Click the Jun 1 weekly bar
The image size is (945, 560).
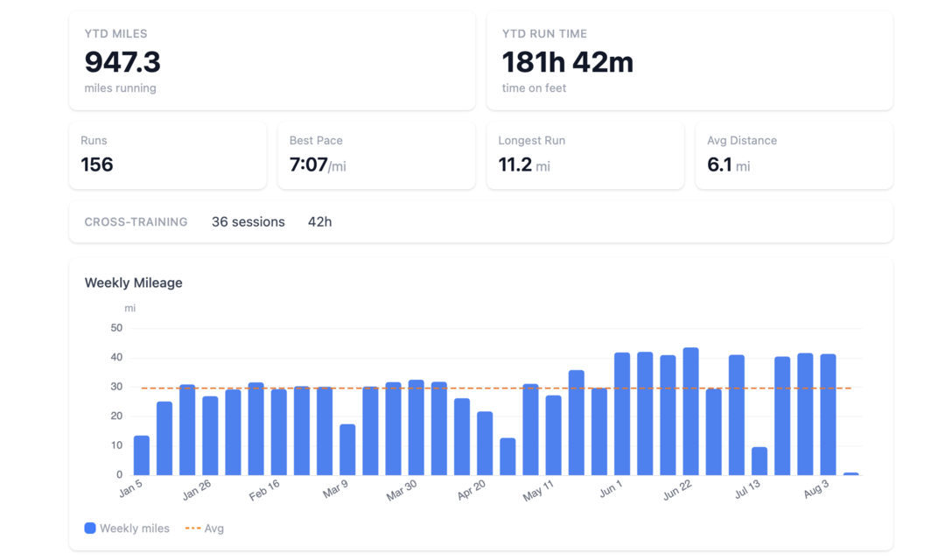click(622, 414)
